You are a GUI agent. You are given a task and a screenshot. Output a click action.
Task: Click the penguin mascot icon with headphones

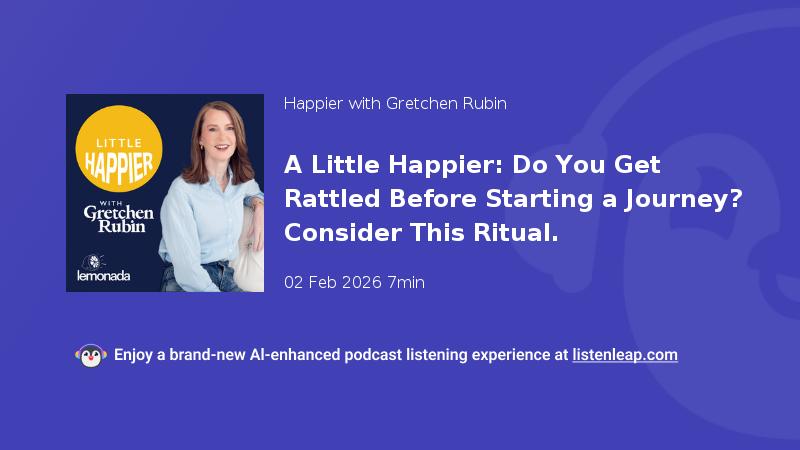(91, 356)
